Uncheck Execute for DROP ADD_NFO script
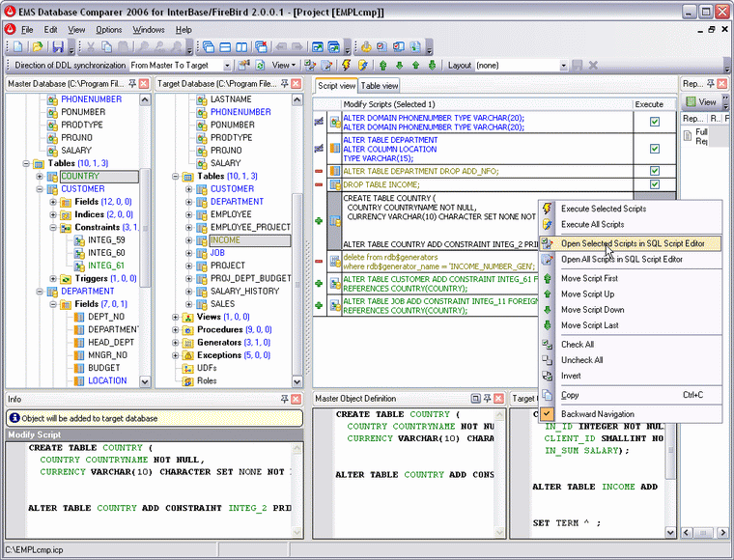Screen dimensions: 734x560 point(655,171)
